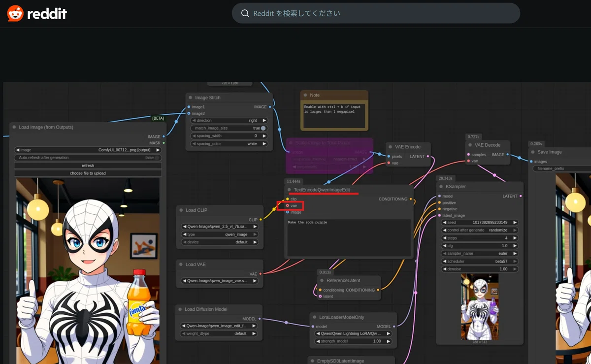Open the Load VAE model selector
Viewport: 591px width, 364px height.
tap(220, 281)
